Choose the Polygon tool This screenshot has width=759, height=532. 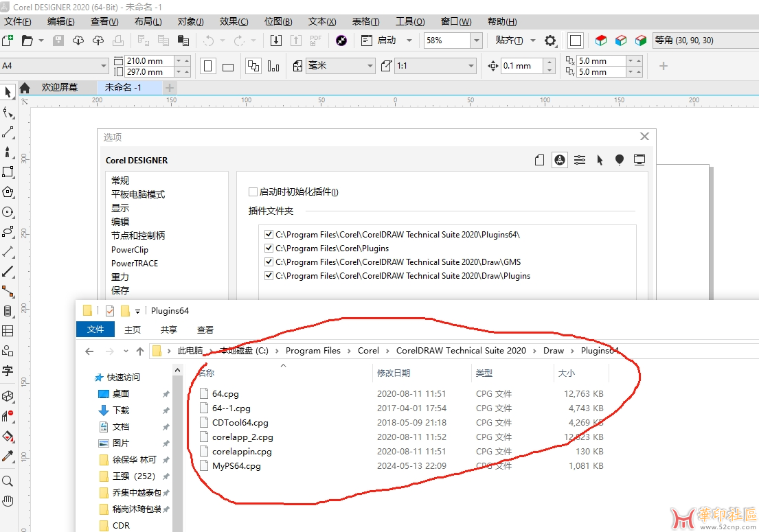8,192
